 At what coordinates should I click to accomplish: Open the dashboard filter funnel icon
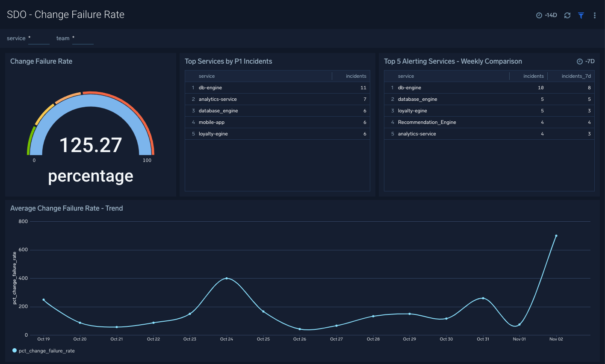click(581, 15)
